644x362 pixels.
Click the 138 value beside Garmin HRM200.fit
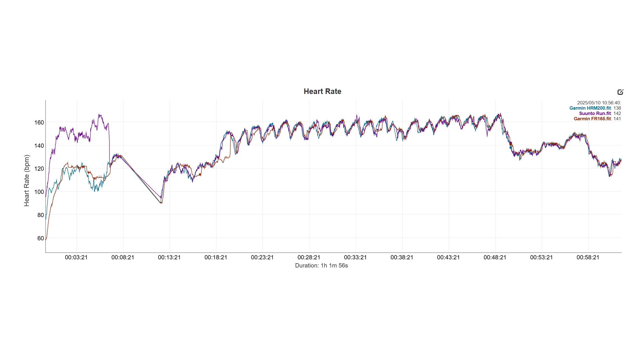point(617,108)
